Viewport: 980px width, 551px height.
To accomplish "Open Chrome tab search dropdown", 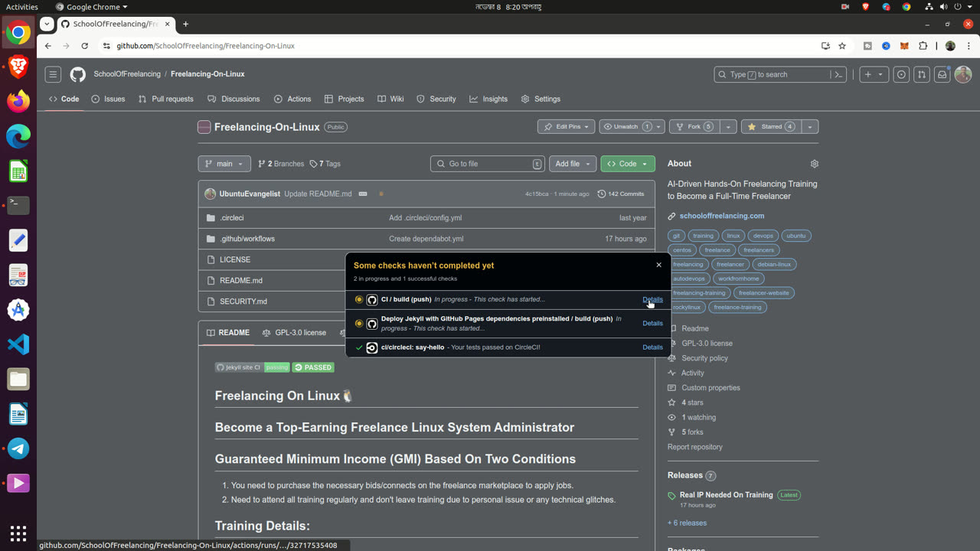I will (x=47, y=24).
